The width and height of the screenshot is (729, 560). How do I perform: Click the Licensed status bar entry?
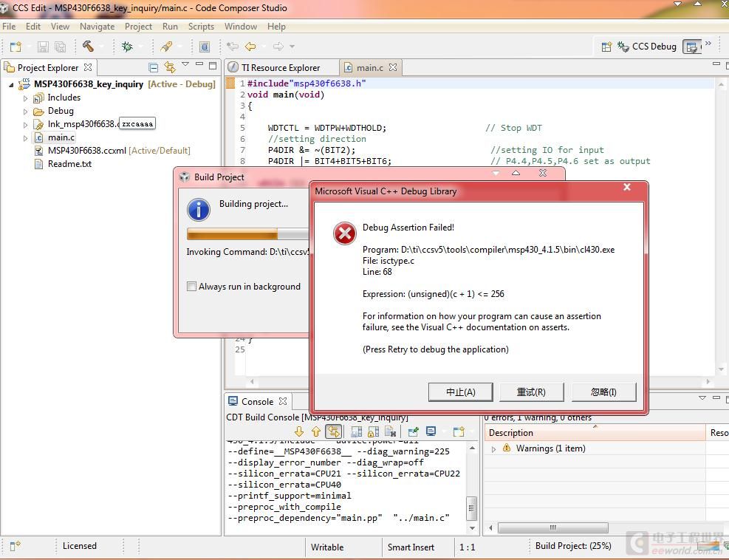[x=80, y=546]
